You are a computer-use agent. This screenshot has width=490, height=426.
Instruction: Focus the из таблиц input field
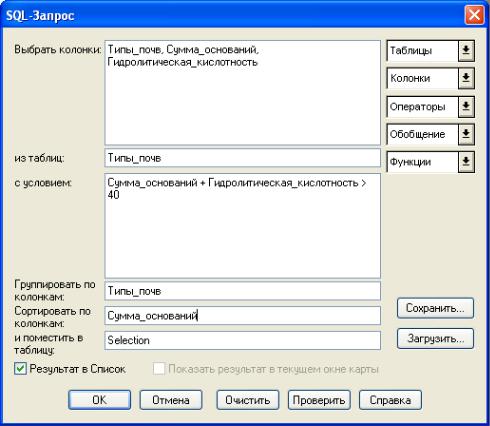point(242,158)
